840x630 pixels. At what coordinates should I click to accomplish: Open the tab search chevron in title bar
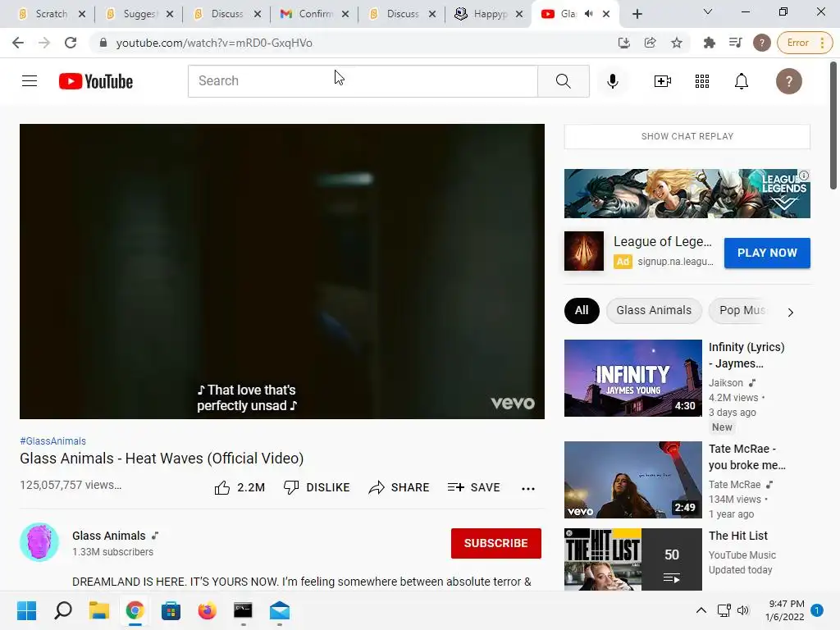(708, 11)
